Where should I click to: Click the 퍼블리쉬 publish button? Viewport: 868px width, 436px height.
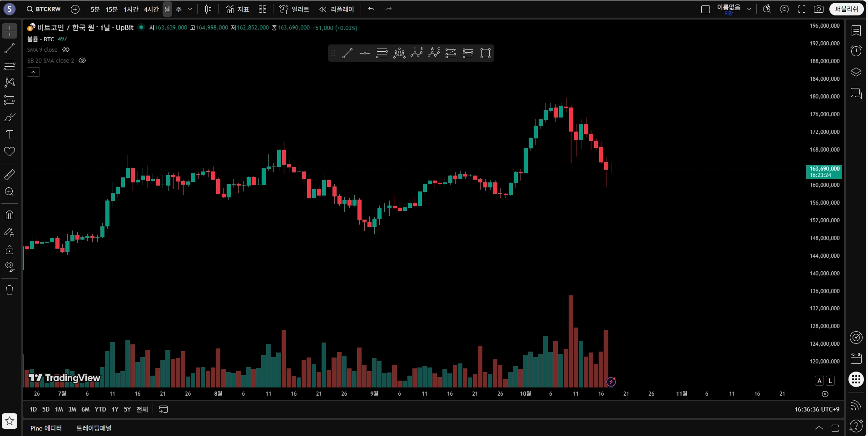[847, 9]
